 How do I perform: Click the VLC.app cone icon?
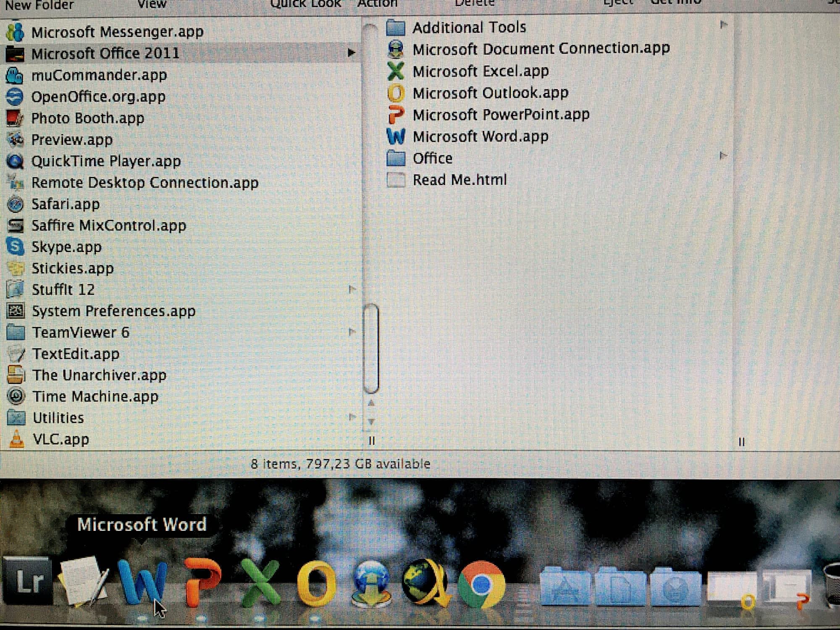16,439
